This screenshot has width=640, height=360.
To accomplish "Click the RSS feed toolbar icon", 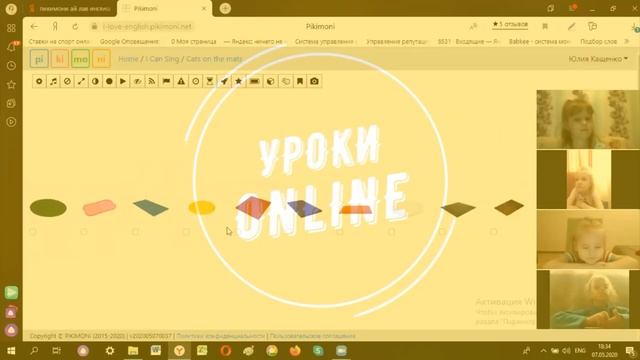I will point(151,81).
